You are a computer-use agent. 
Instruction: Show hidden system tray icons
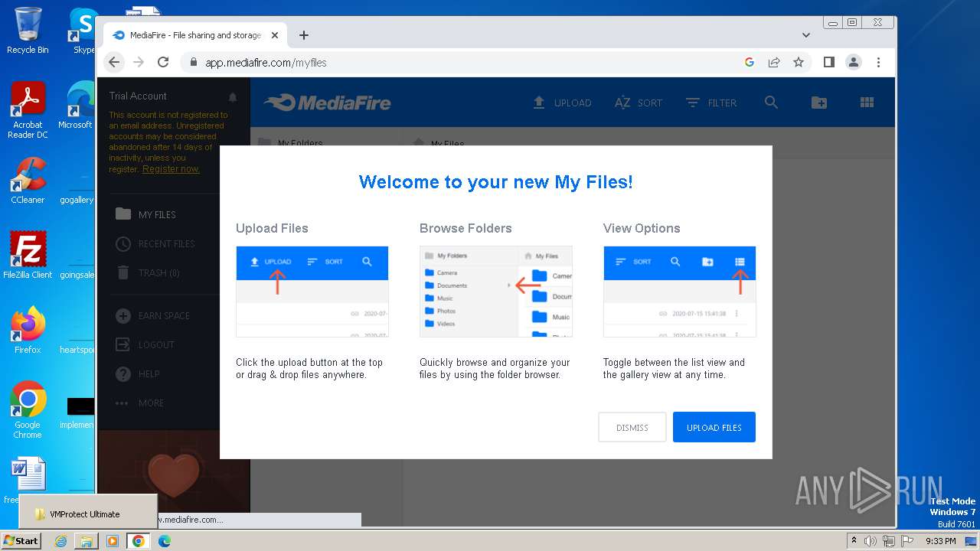854,541
